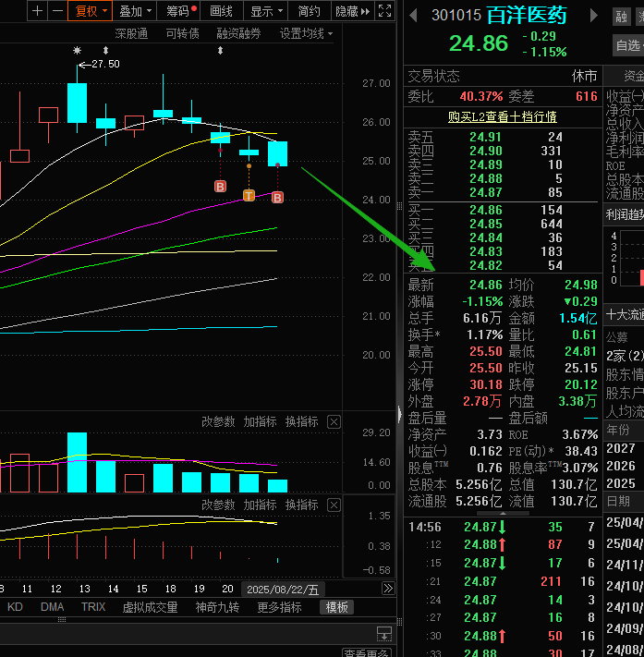Screen dimensions: 644x657
Task: Click the 委比 value 40.37%
Action: [x=481, y=97]
